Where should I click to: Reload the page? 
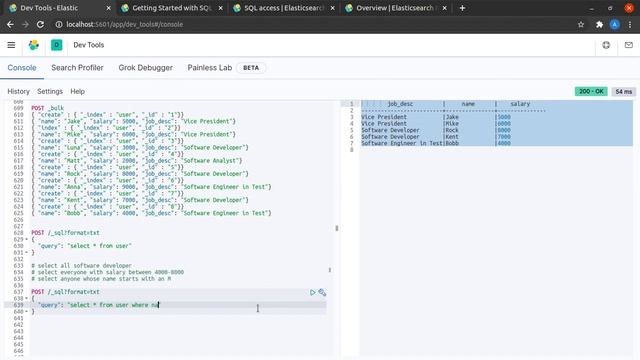pos(40,24)
